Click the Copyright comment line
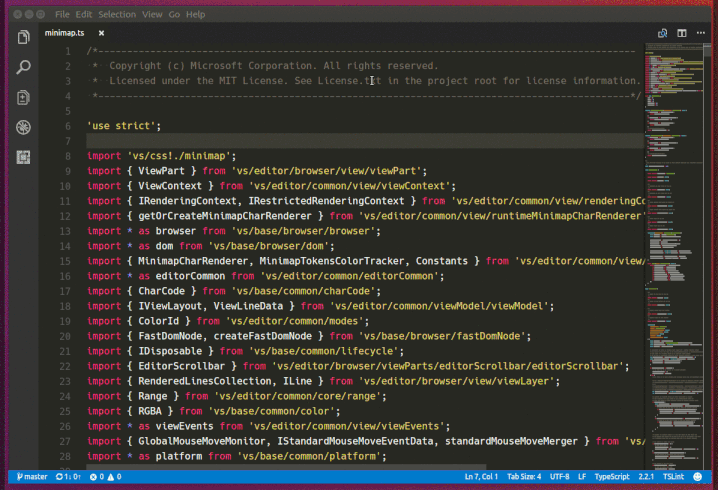718x490 pixels. pyautogui.click(x=265, y=66)
